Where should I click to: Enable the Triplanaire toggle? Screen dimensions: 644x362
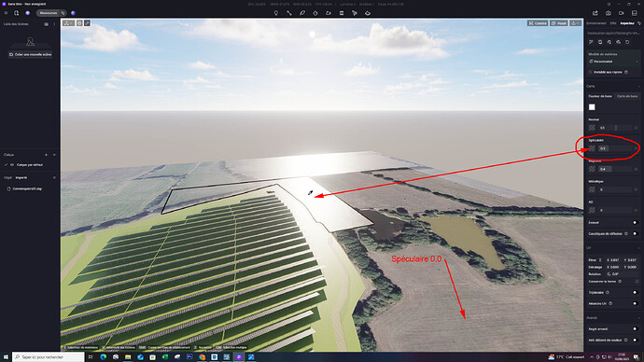coord(635,293)
